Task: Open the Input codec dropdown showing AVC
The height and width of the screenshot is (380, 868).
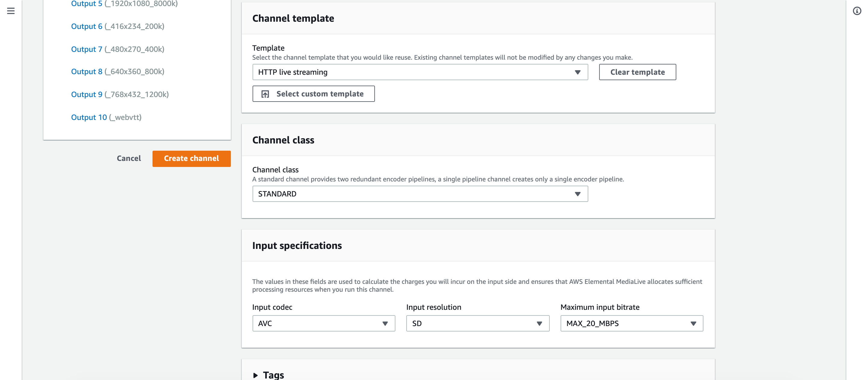Action: [x=323, y=323]
